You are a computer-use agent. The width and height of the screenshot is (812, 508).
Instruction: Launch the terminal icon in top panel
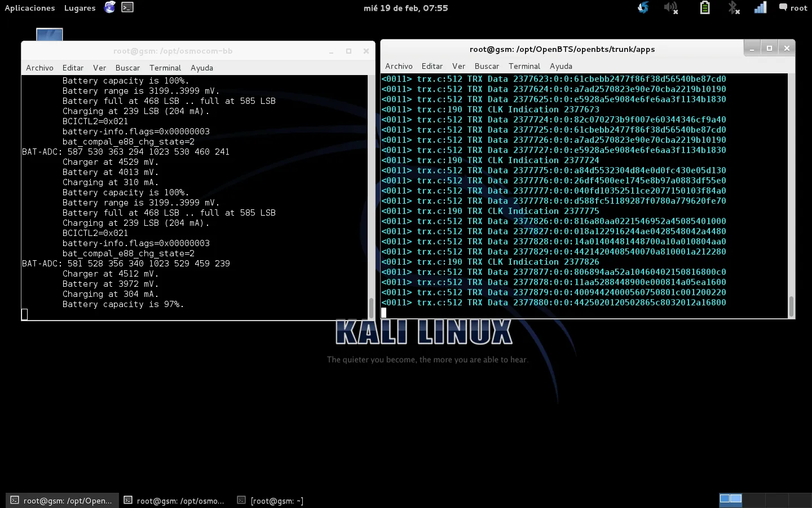click(127, 7)
